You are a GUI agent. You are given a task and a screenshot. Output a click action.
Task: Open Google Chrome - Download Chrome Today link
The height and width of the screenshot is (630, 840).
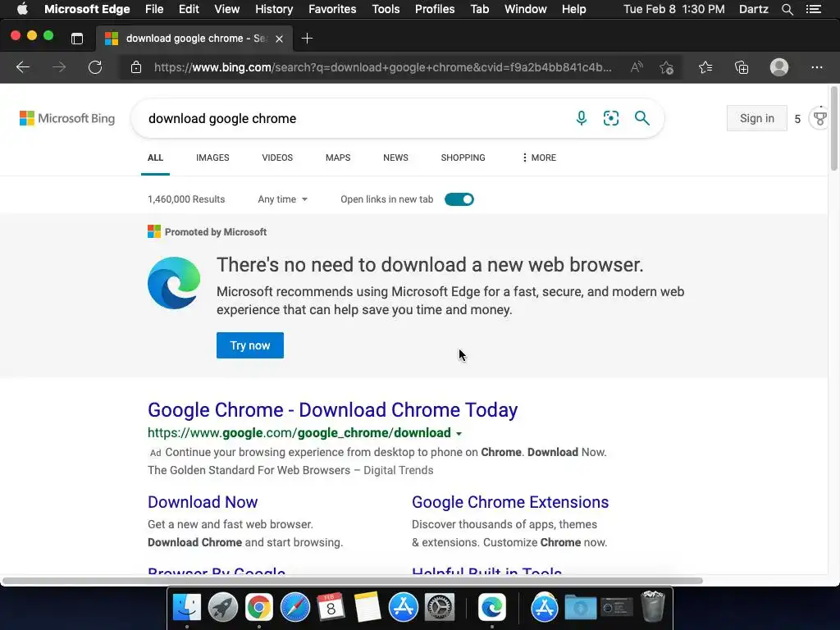[332, 410]
